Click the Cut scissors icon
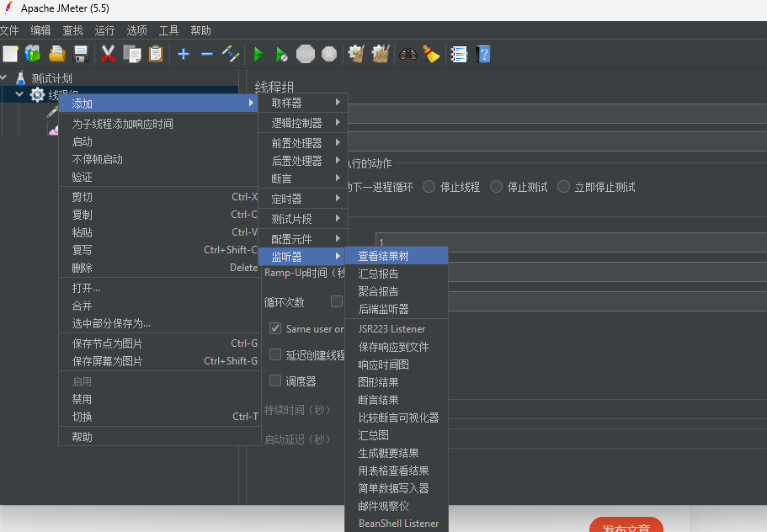The width and height of the screenshot is (767, 532). point(108,54)
